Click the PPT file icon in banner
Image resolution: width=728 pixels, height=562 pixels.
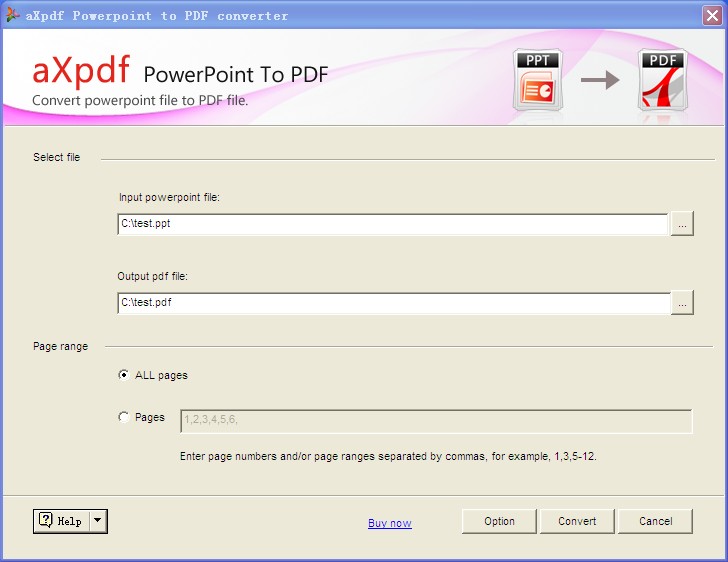[x=538, y=80]
